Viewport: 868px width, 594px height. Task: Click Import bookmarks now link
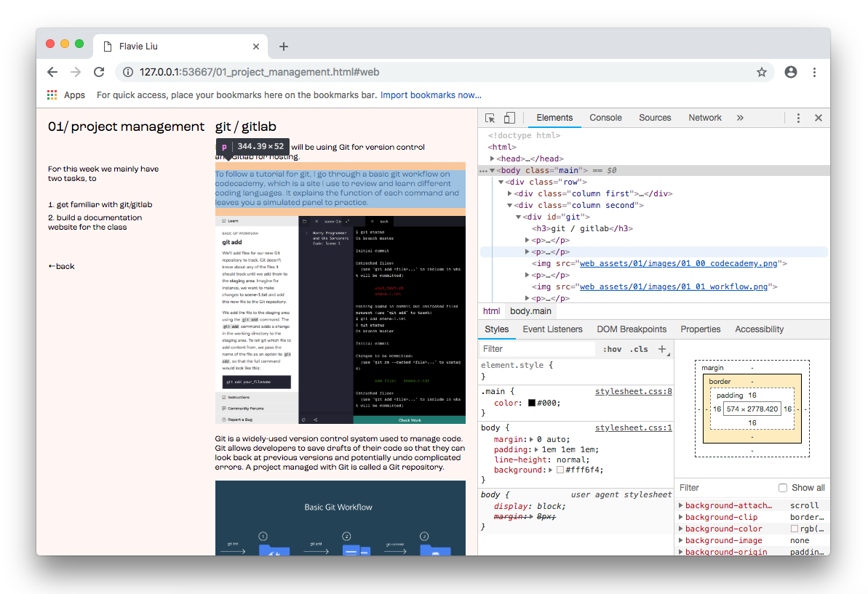pos(431,95)
